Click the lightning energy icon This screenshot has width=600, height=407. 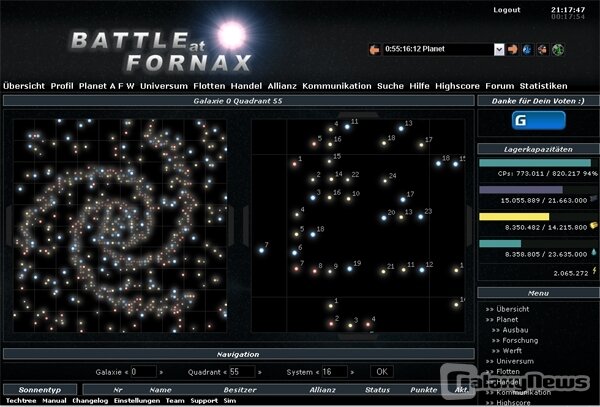coord(594,270)
